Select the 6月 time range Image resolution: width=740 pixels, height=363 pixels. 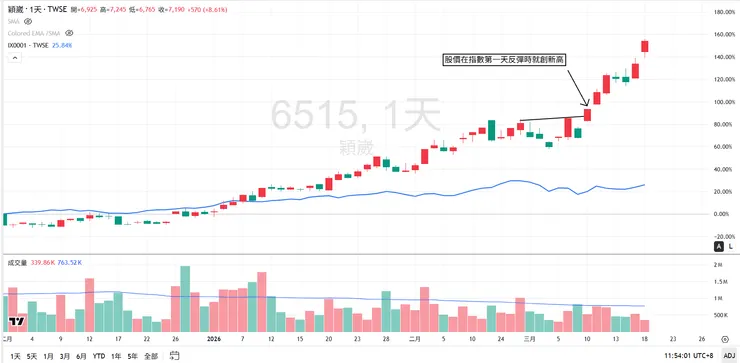pos(81,355)
